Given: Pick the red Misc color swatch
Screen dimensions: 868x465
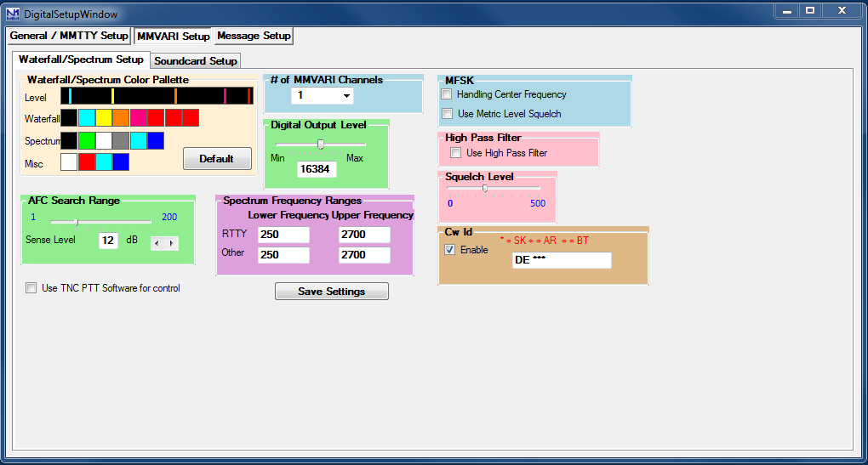Looking at the screenshot, I should (x=86, y=162).
